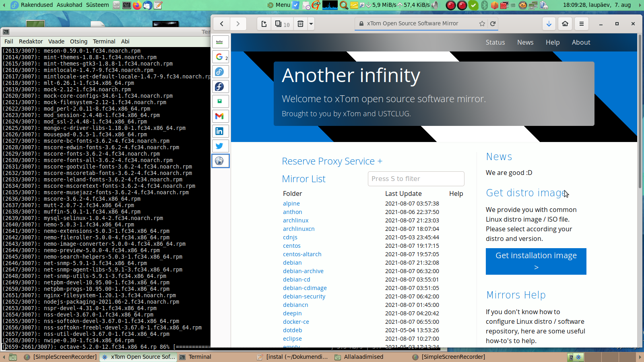The image size is (644, 362).
Task: Open the archlinux mirror folder link
Action: coord(295,220)
